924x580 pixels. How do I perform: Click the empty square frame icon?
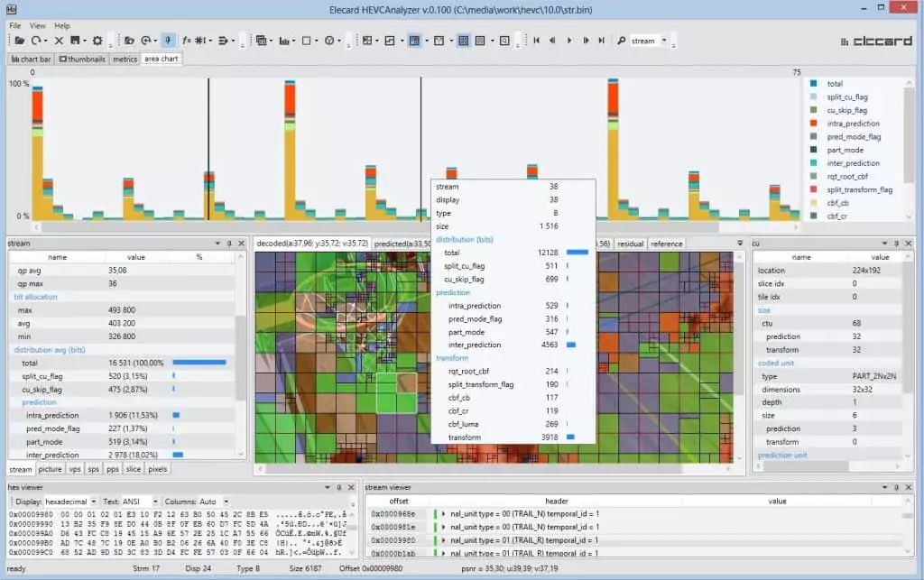pyautogui.click(x=307, y=41)
